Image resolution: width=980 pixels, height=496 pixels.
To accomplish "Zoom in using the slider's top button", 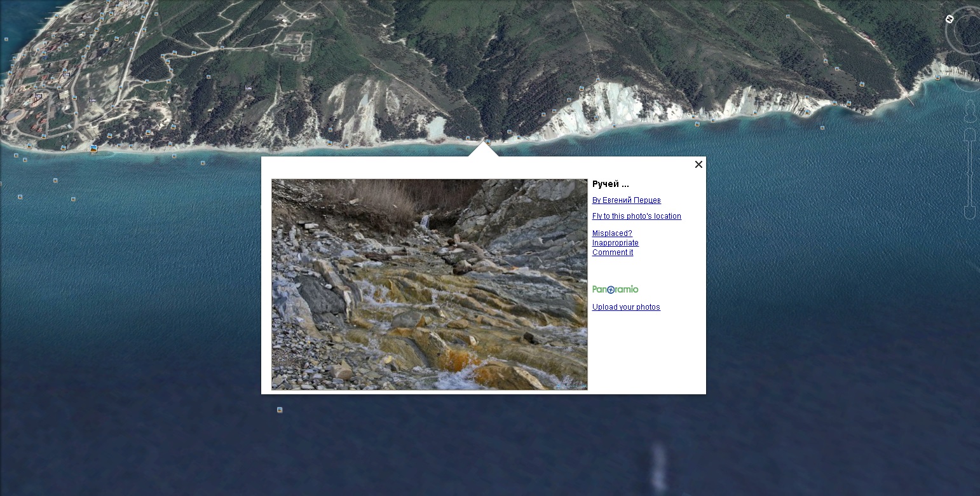I will 970,135.
